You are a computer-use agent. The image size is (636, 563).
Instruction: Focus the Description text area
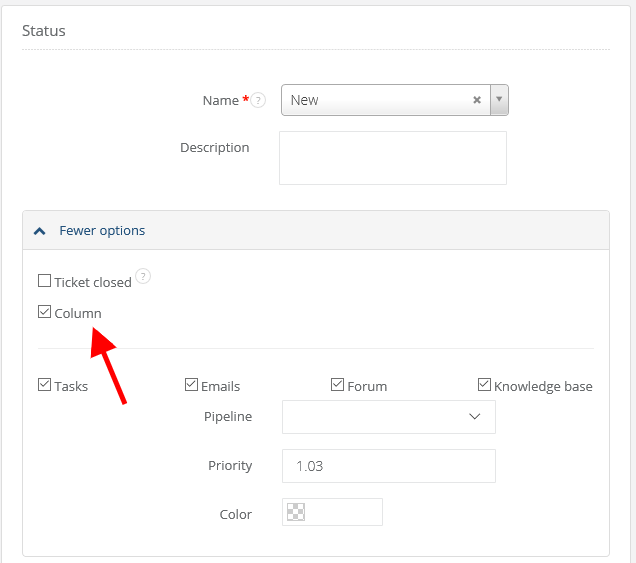click(392, 158)
